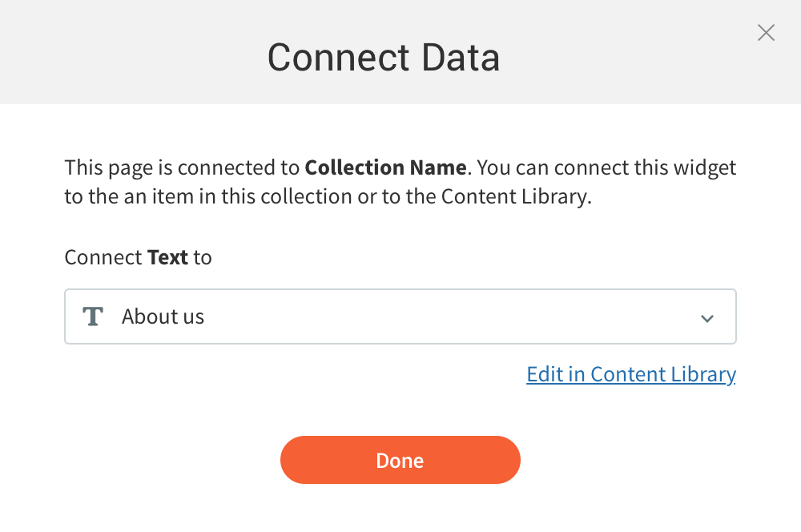Click the Connect Text to label
Screen dimensions: 801x532
pyautogui.click(x=138, y=257)
